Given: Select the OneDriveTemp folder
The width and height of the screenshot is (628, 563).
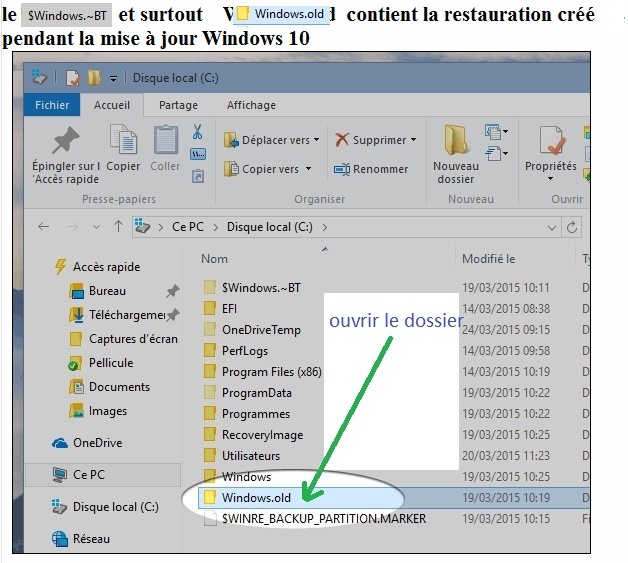Looking at the screenshot, I should pyautogui.click(x=252, y=330).
